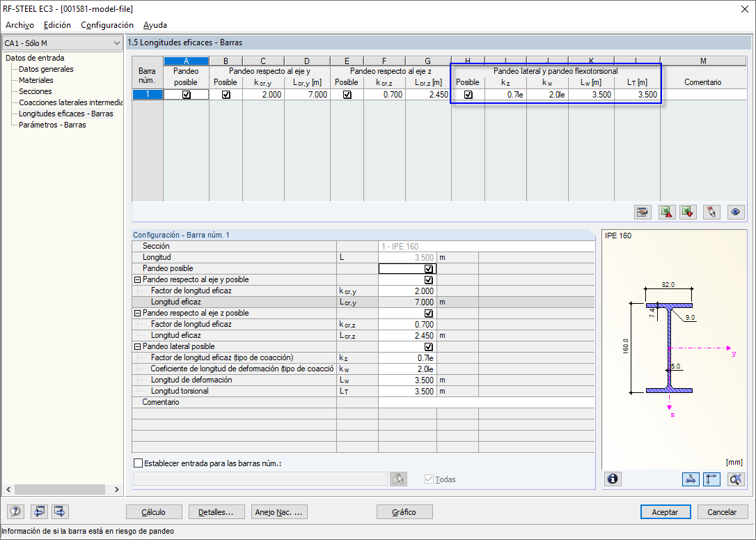Uncheck 'Pandeo respecto al eje y posible' setting
The height and width of the screenshot is (540, 756).
(x=428, y=280)
